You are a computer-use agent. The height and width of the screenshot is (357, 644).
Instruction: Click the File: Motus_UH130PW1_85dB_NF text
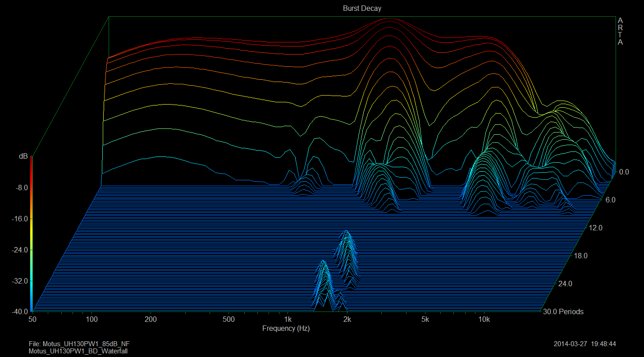pos(79,344)
